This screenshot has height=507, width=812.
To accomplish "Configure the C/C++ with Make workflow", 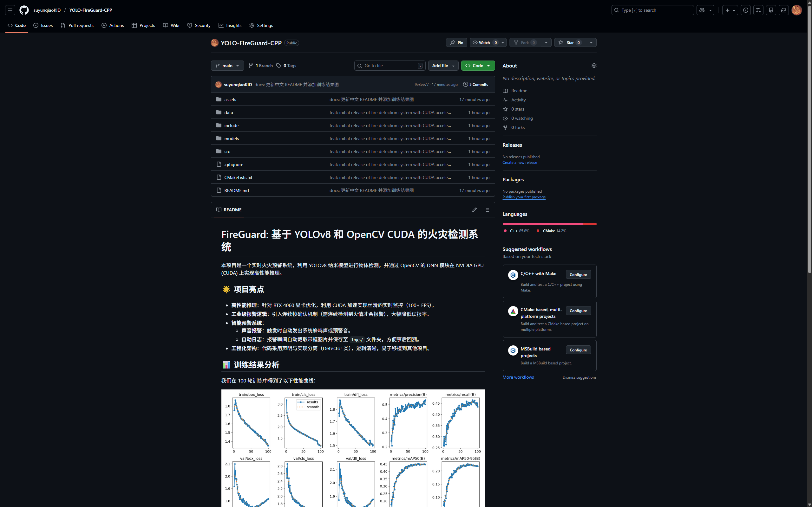I will [578, 274].
